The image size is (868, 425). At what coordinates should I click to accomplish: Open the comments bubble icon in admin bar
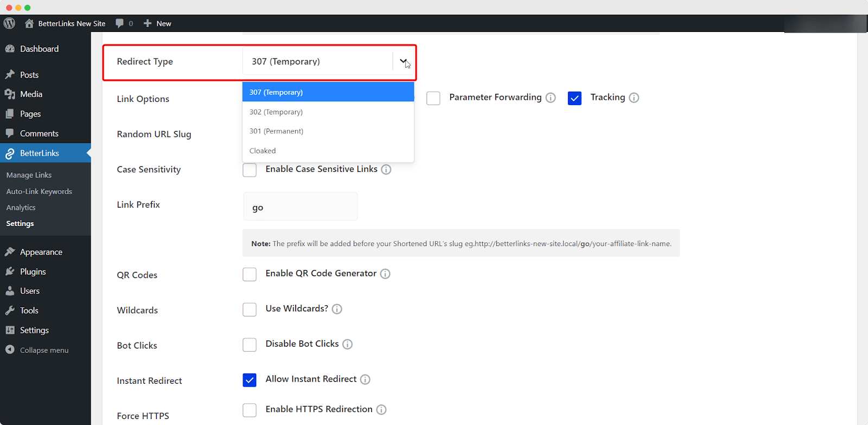(x=119, y=23)
